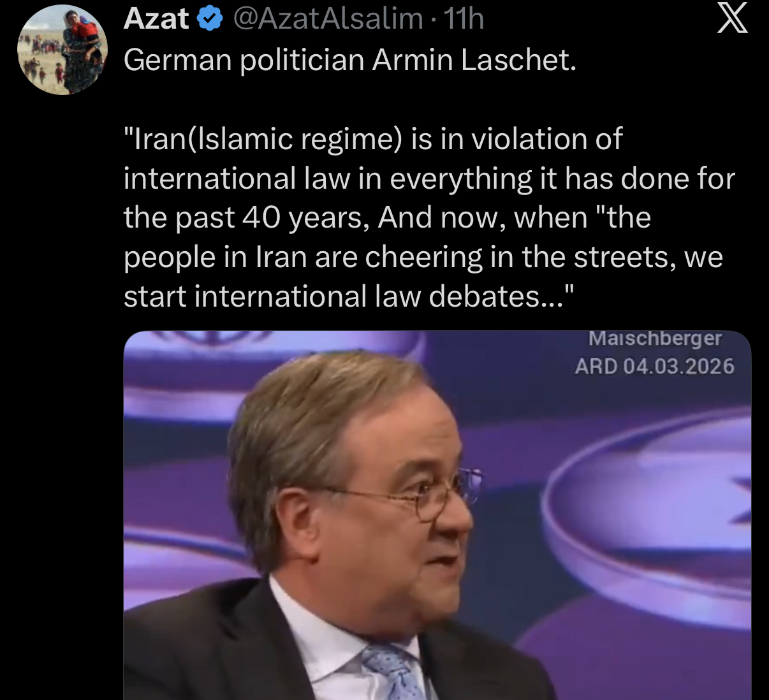Select the line 'German politician Armin Laschet.'
This screenshot has height=700, width=769.
coord(349,60)
